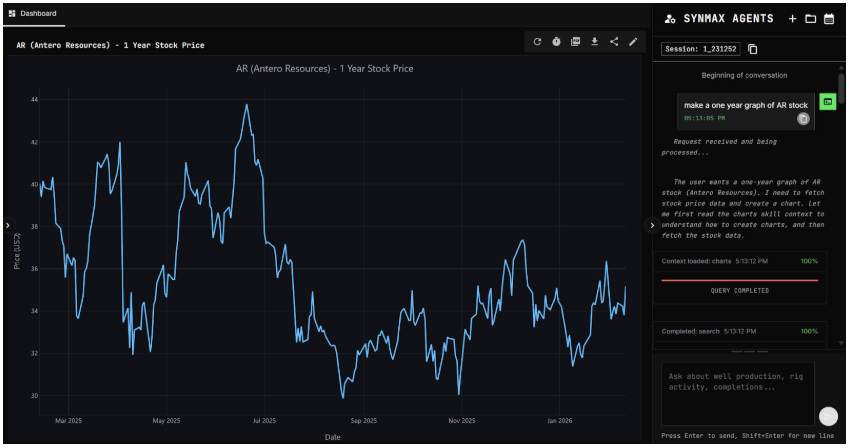Click the export to PDF icon
This screenshot has height=448, width=849.
pos(575,42)
